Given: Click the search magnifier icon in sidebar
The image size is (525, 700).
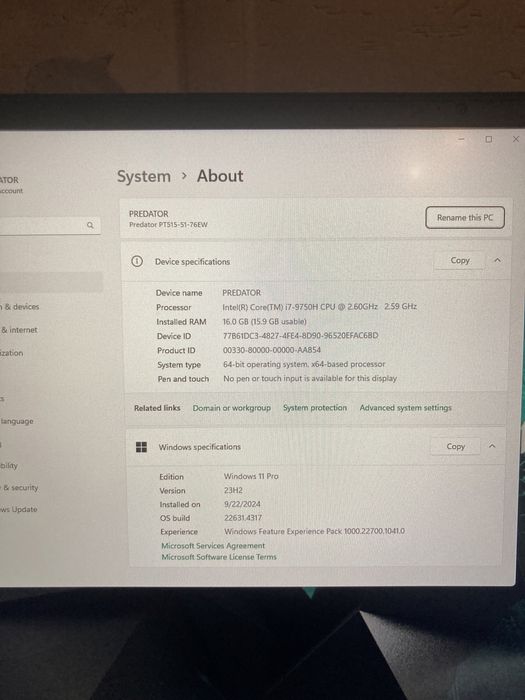Looking at the screenshot, I should [x=90, y=225].
